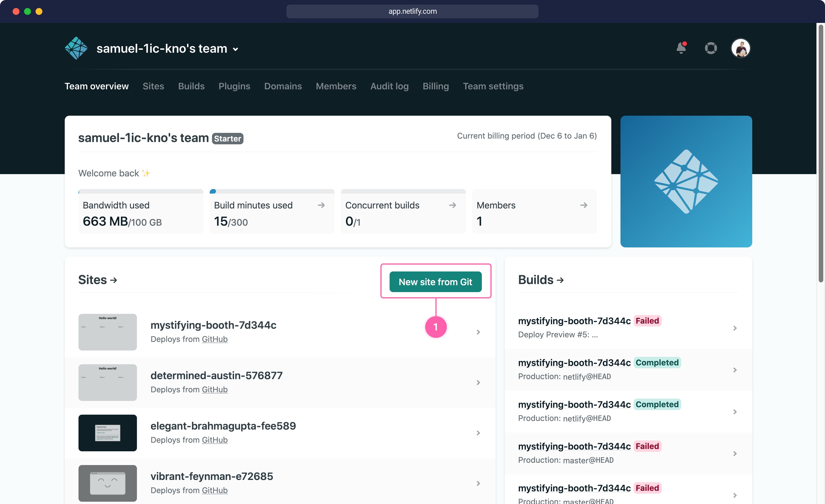Go to the Plugins tab
Image resolution: width=825 pixels, height=504 pixels.
pyautogui.click(x=234, y=86)
